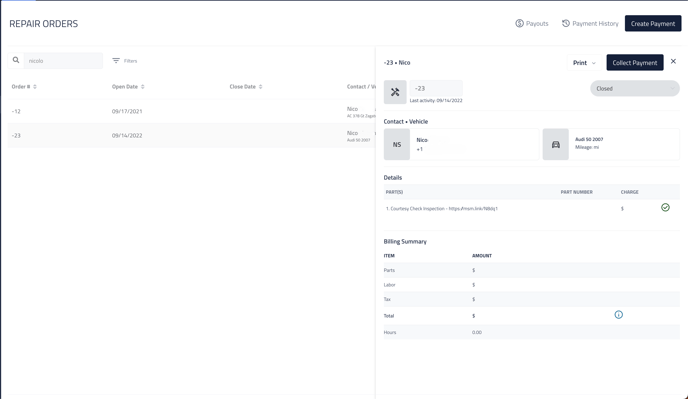Expand the Print dropdown

click(584, 63)
